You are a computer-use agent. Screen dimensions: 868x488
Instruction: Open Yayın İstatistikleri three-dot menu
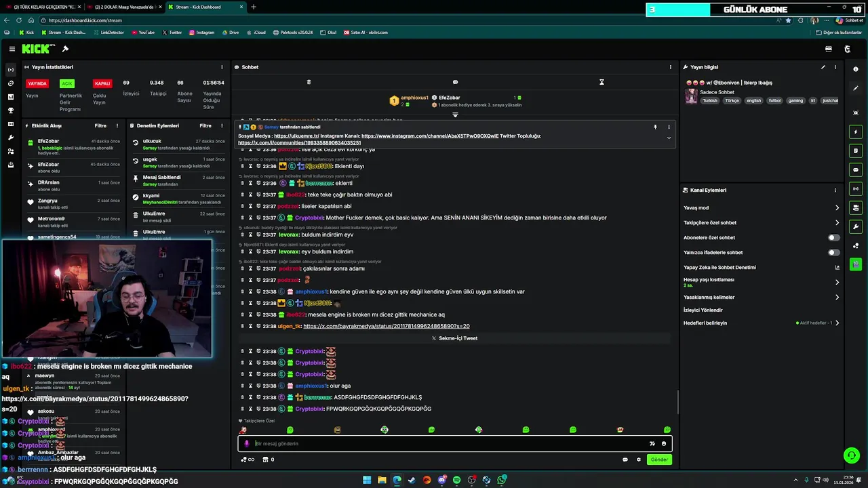tap(222, 67)
